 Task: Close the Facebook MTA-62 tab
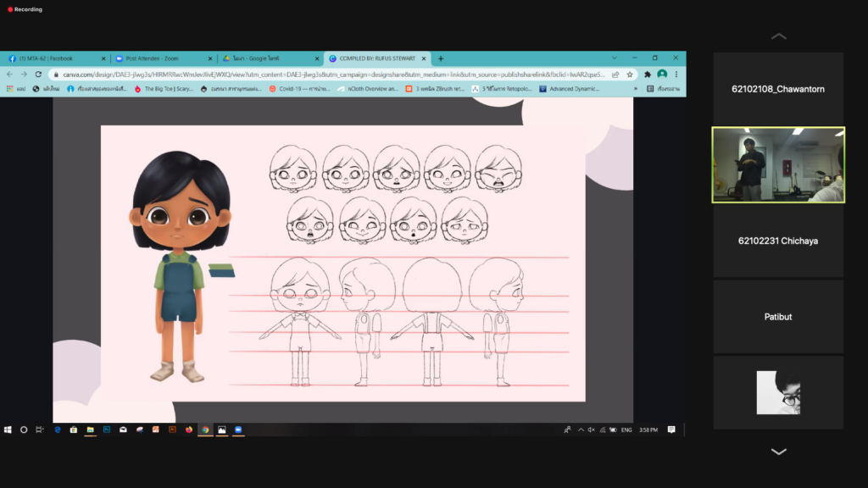[103, 58]
